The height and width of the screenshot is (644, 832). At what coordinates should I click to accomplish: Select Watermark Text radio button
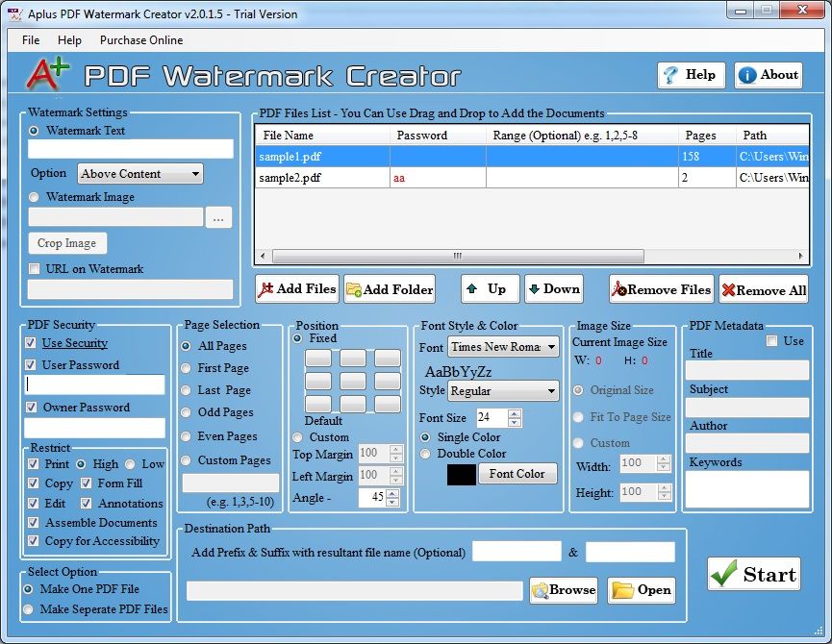34,131
